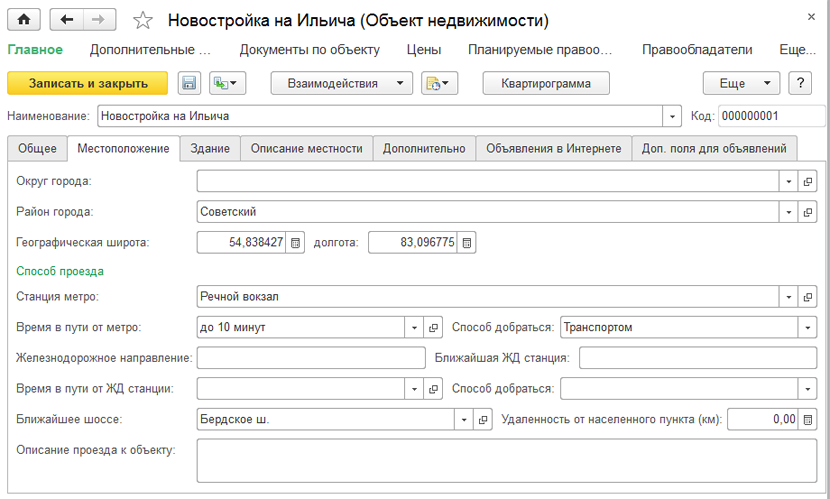Screen dimensions: 830x499
Task: Expand Способ добраться Транспортом dropdown
Action: [807, 327]
